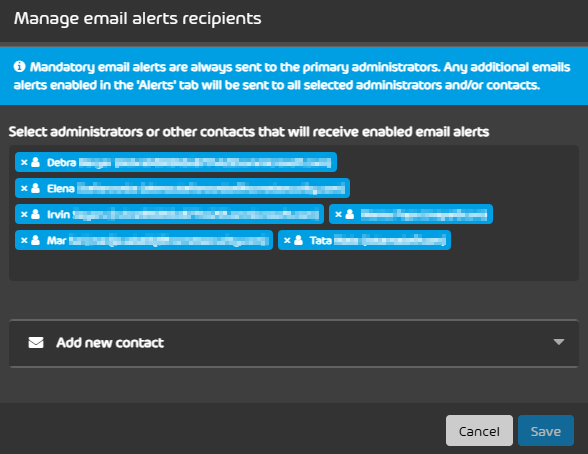Remove Irvin recipient with x icon
The image size is (588, 454).
tap(24, 214)
